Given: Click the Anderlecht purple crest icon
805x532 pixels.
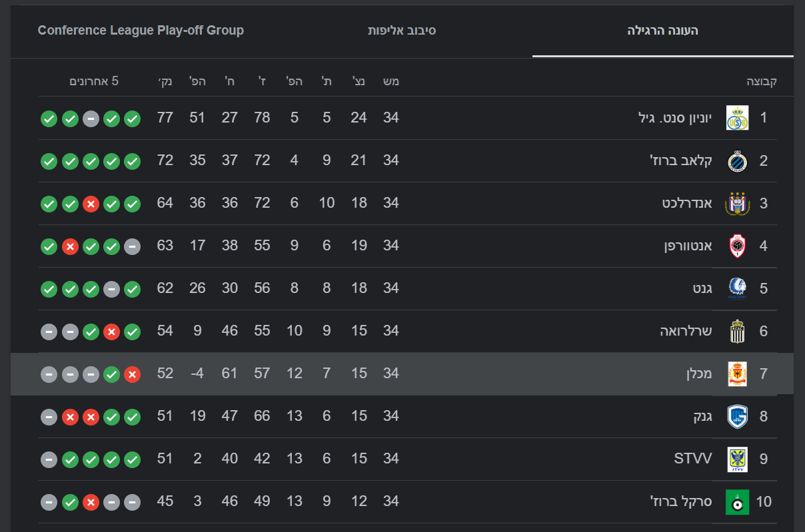Looking at the screenshot, I should [737, 203].
